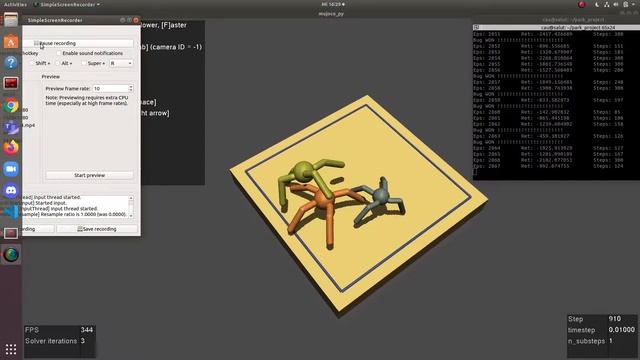Click the log box scrollbar down arrow
Screen dimensions: 640x360
(131, 216)
